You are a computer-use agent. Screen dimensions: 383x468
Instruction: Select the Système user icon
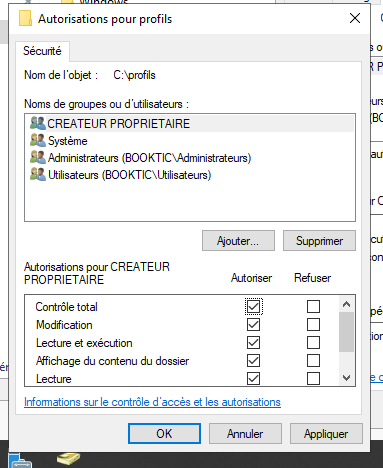38,140
